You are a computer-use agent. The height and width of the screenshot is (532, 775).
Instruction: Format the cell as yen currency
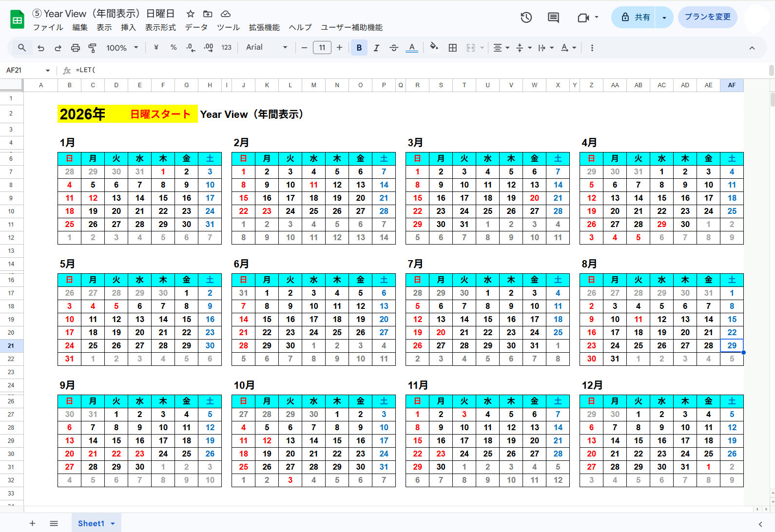(156, 47)
